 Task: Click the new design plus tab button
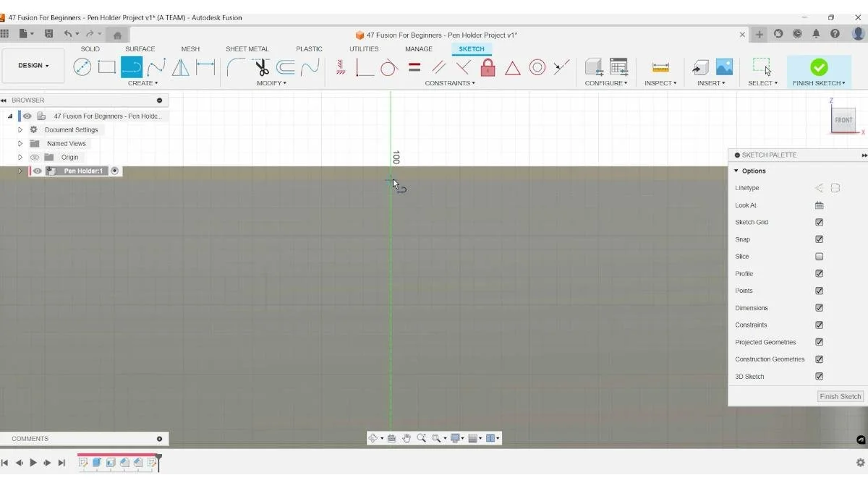(x=759, y=34)
